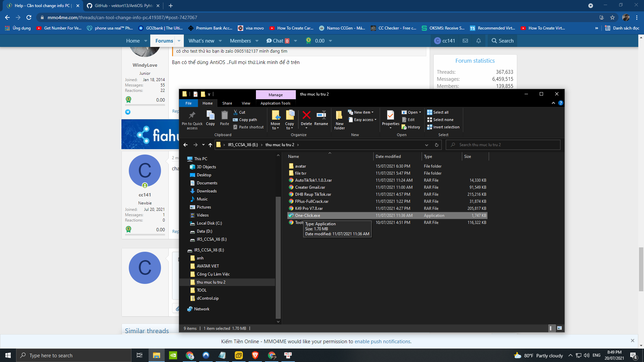Viewport: 644px width, 362px height.
Task: Click the enable push notifications link
Action: pyautogui.click(x=382, y=341)
